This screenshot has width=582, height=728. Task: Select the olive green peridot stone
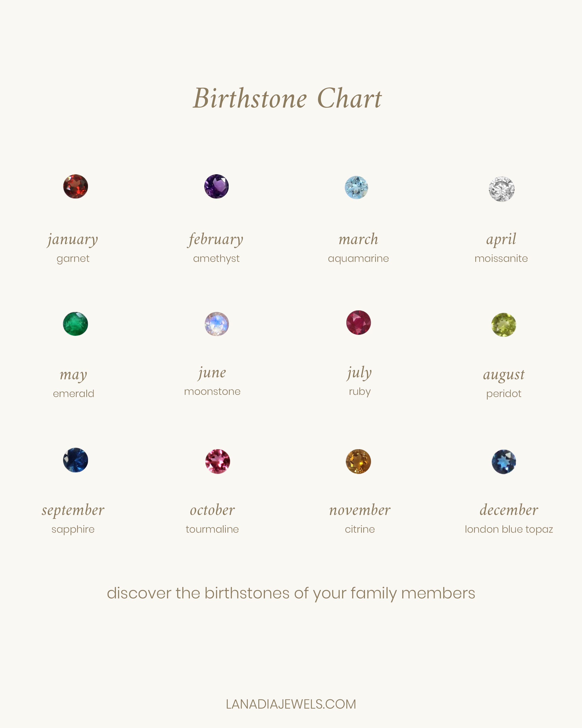coord(504,325)
